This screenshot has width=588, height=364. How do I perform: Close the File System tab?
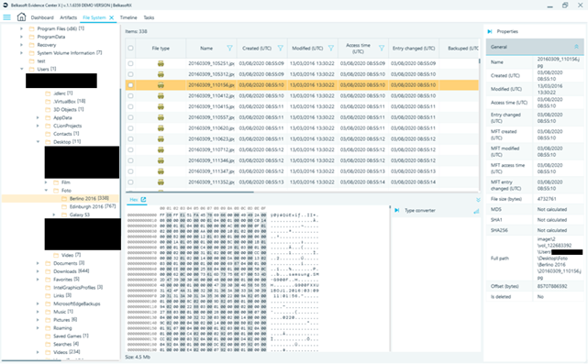pos(111,17)
